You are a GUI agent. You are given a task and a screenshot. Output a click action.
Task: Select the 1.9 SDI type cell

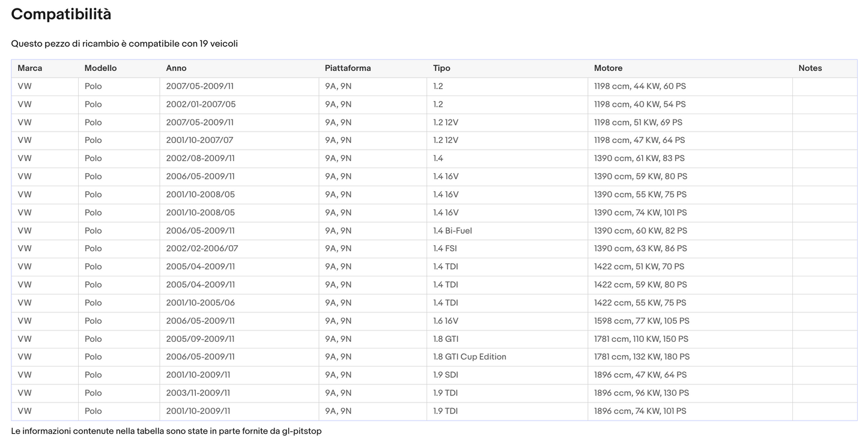(446, 375)
